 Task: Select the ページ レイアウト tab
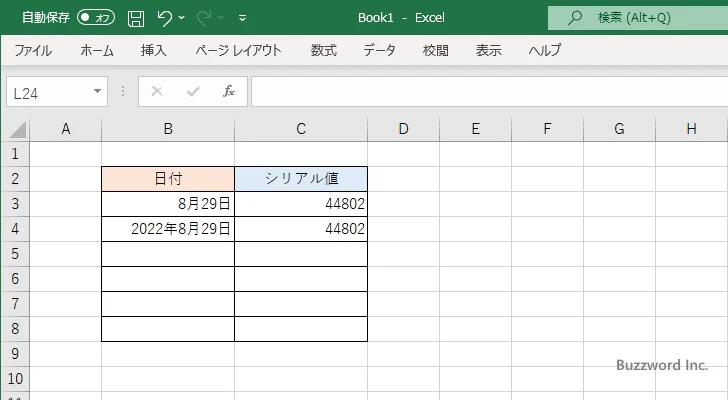point(238,50)
